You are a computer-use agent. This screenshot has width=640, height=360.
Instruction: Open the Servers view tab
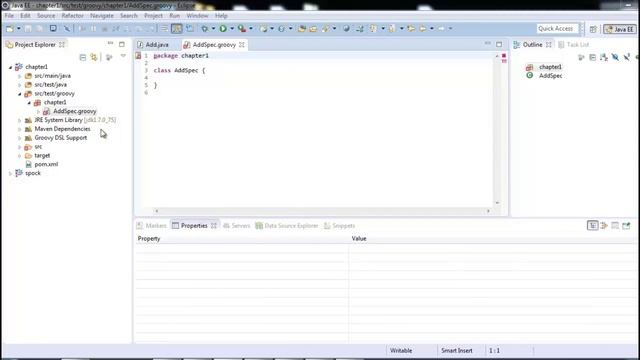[x=236, y=226]
